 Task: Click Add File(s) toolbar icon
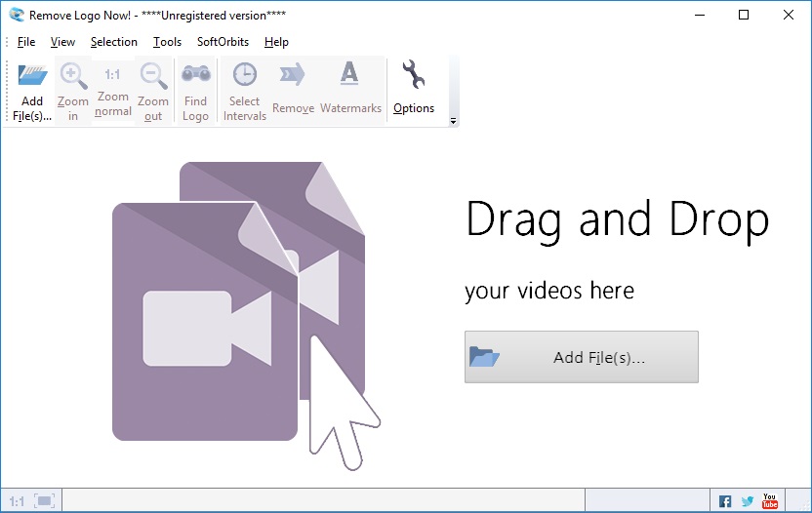32,91
